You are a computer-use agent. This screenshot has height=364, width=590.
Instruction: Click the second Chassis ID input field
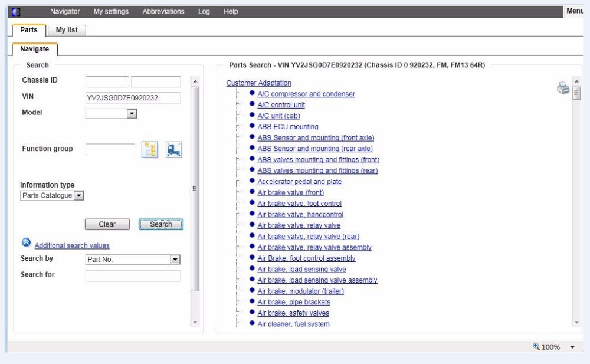(156, 81)
